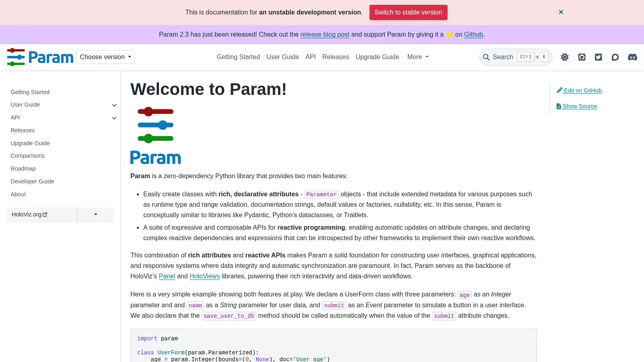Click the Show Source link

pos(577,106)
